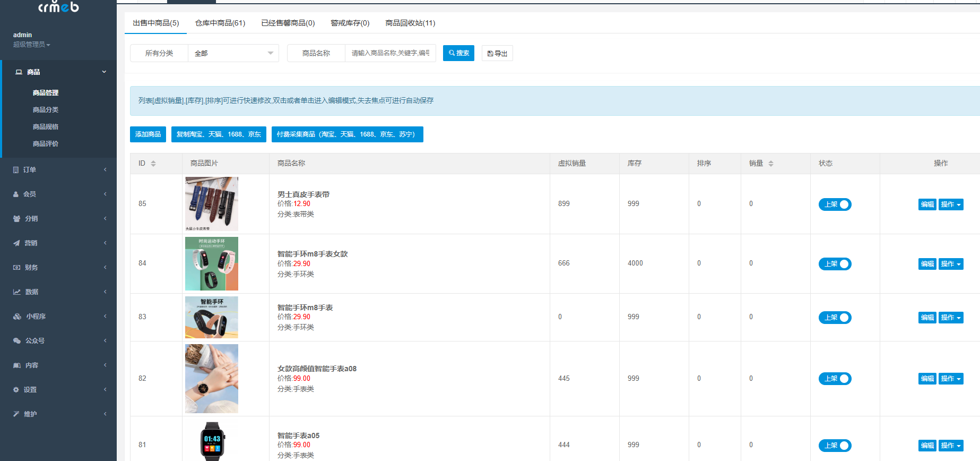Click 编辑 button for product 84
The width and height of the screenshot is (980, 461).
point(927,264)
